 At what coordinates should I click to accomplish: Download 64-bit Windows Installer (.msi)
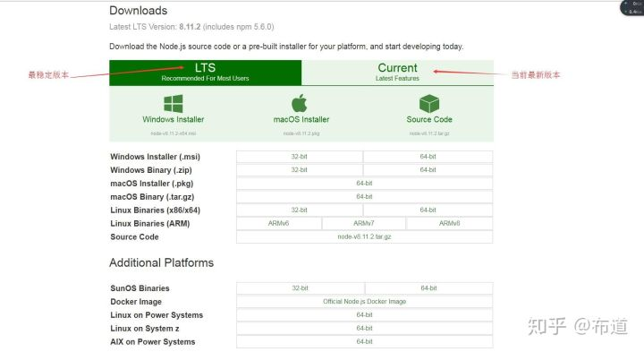click(x=428, y=157)
